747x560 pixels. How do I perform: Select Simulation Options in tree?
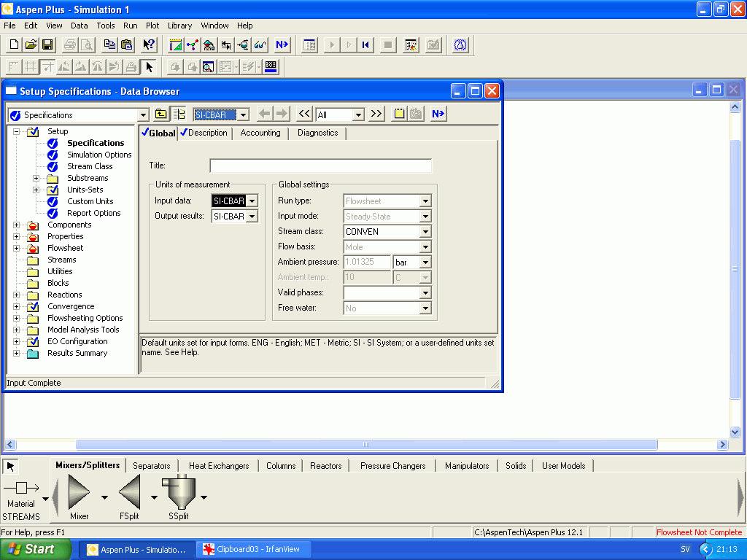99,155
